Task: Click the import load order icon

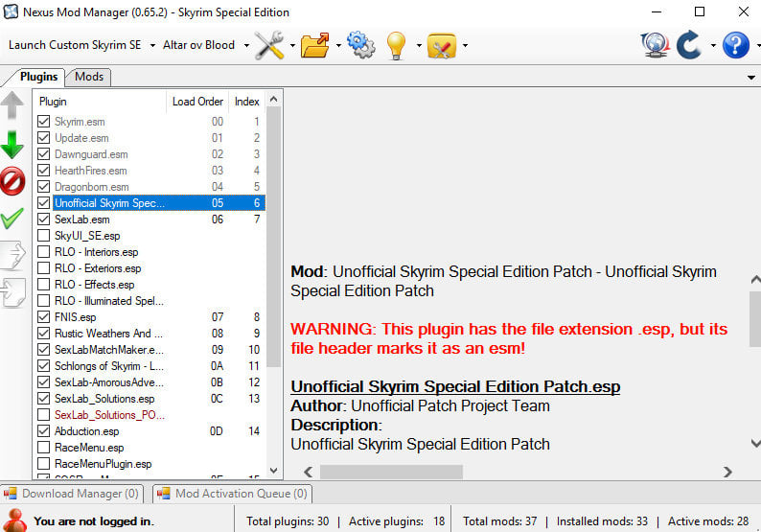Action: [x=13, y=292]
